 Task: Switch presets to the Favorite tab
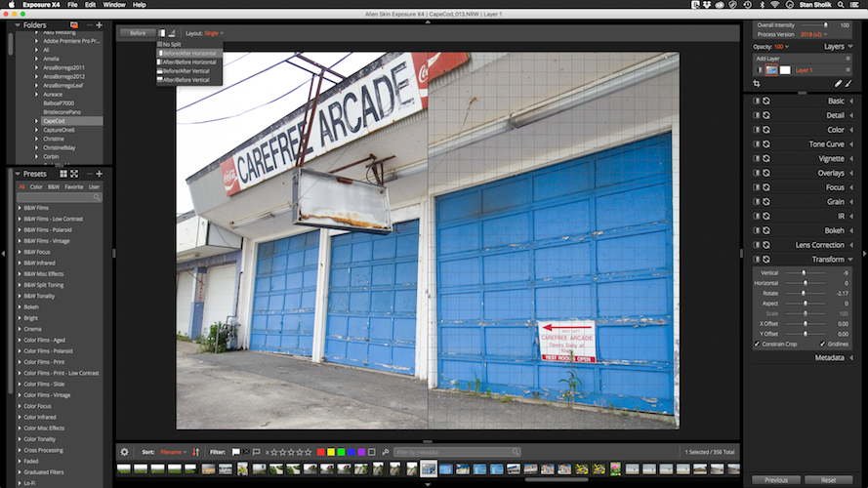point(73,187)
